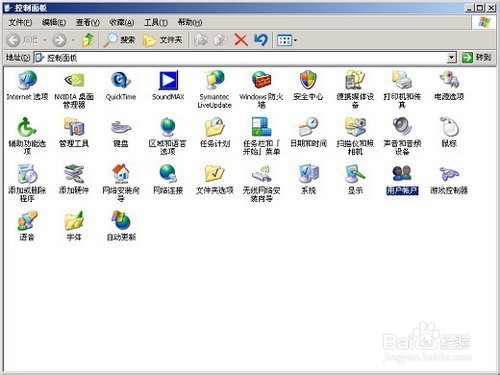
Task: Open the 帮助(H) menu
Action: pos(189,22)
